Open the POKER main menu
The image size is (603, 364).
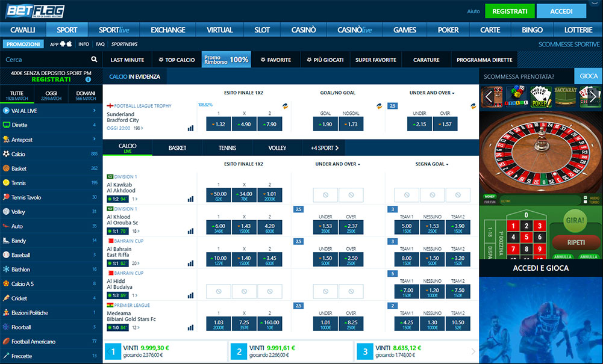click(448, 29)
